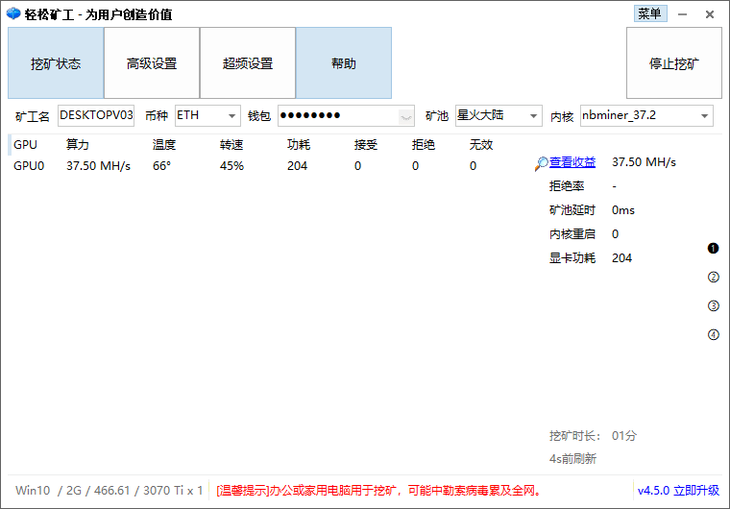Open the 超频设置 tab

tap(248, 64)
